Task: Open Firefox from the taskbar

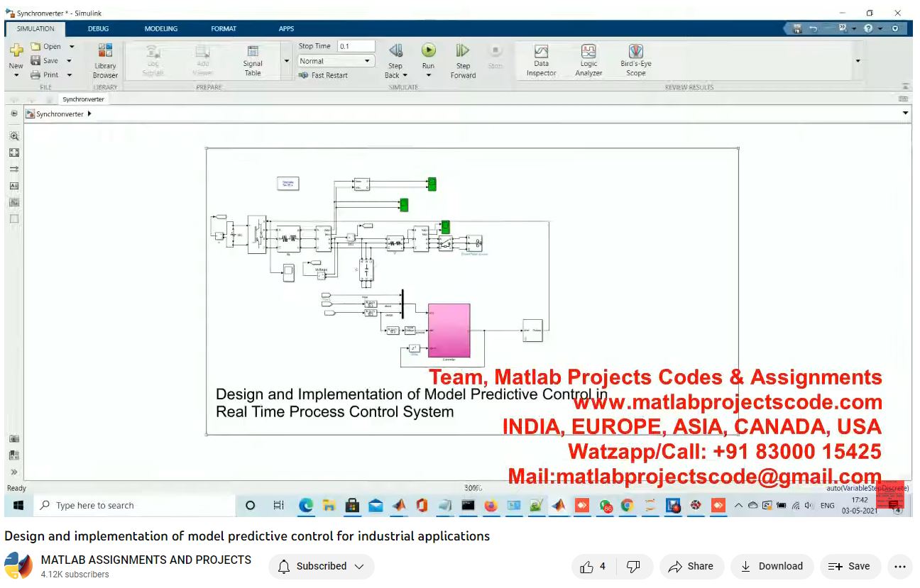Action: (491, 506)
